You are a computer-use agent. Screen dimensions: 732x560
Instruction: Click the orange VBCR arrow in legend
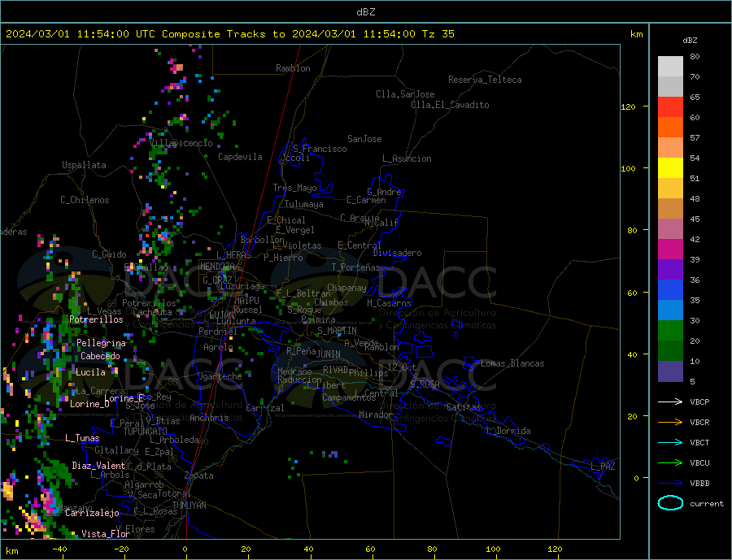[x=671, y=423]
